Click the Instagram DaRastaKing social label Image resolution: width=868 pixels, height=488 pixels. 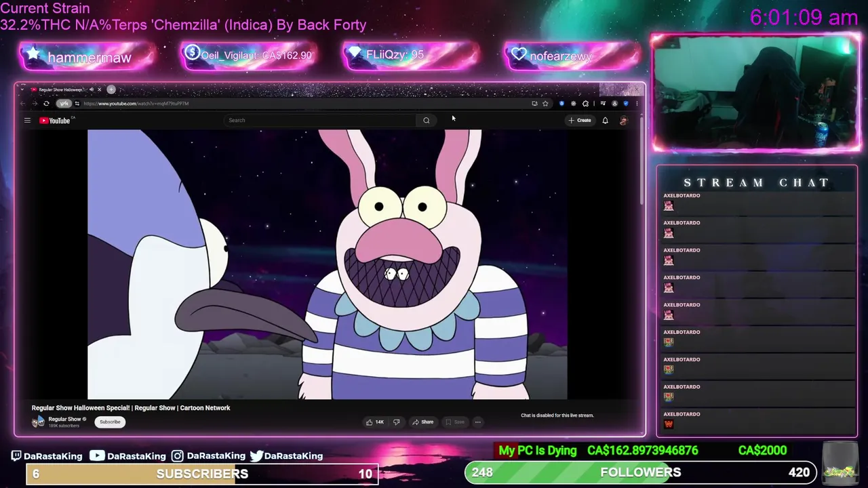point(209,456)
